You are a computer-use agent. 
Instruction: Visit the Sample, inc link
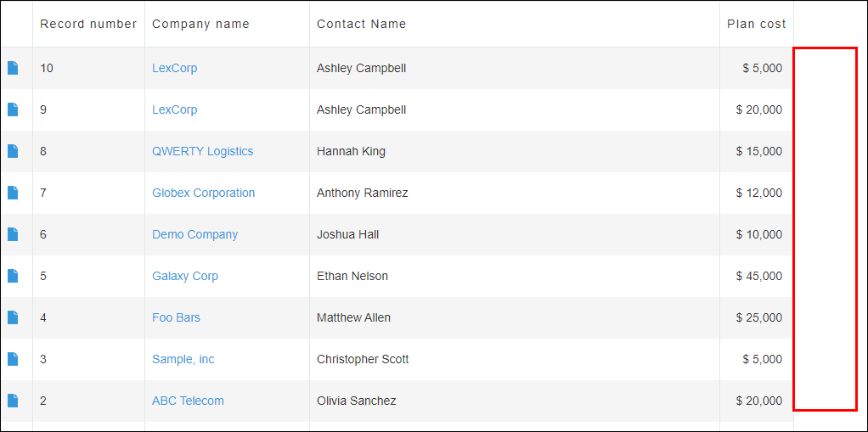183,359
